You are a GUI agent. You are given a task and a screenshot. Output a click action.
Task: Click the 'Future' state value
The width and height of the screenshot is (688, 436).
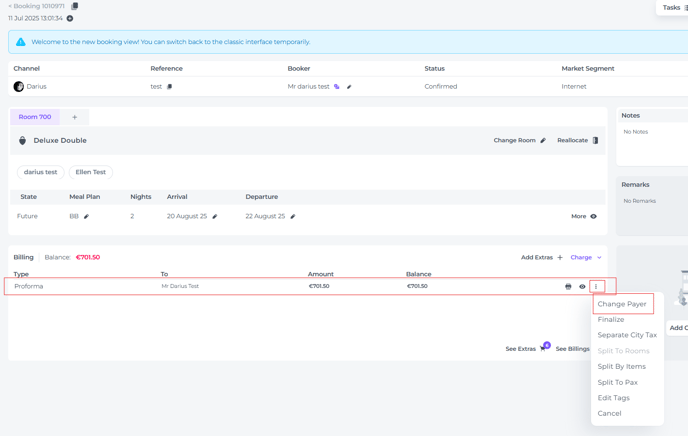[x=27, y=216]
